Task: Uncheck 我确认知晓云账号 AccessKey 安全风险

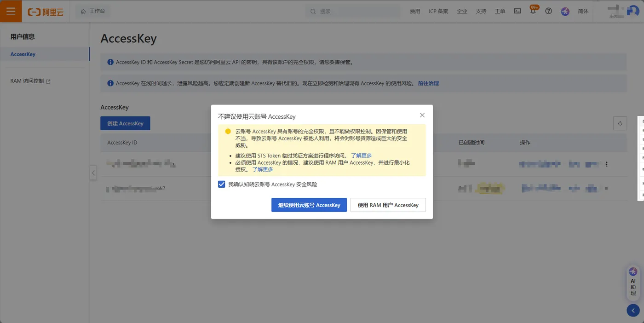Action: click(x=222, y=185)
